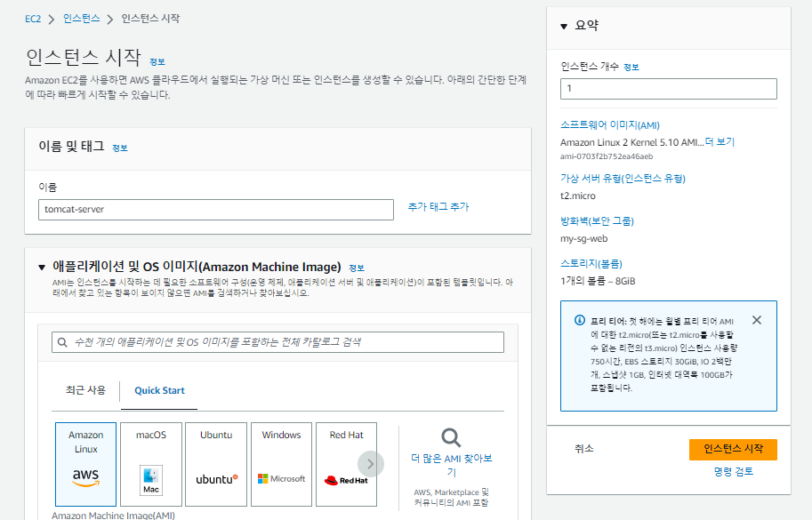Screen dimensions: 812x520
Task: Pick the Ubuntu AMI tile
Action: tap(216, 464)
